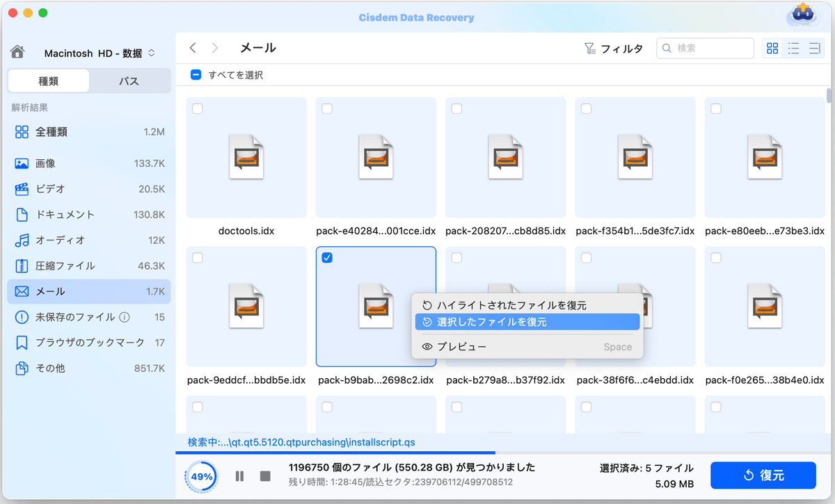This screenshot has height=504, width=835.
Task: Open the filter funnel icon
Action: pos(589,49)
